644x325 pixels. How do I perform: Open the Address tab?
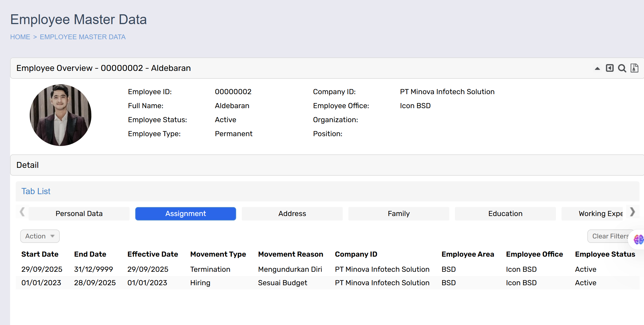point(292,214)
